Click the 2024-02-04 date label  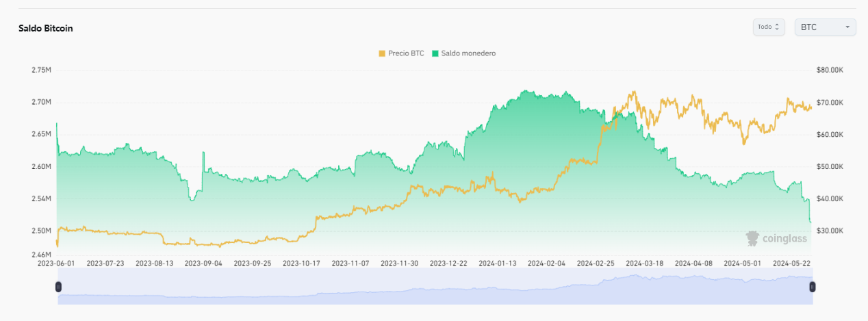(x=547, y=263)
